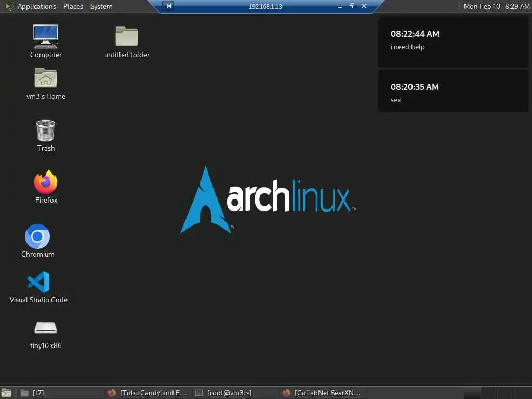
Task: Switch to the root@vm3 terminal window
Action: (235, 393)
